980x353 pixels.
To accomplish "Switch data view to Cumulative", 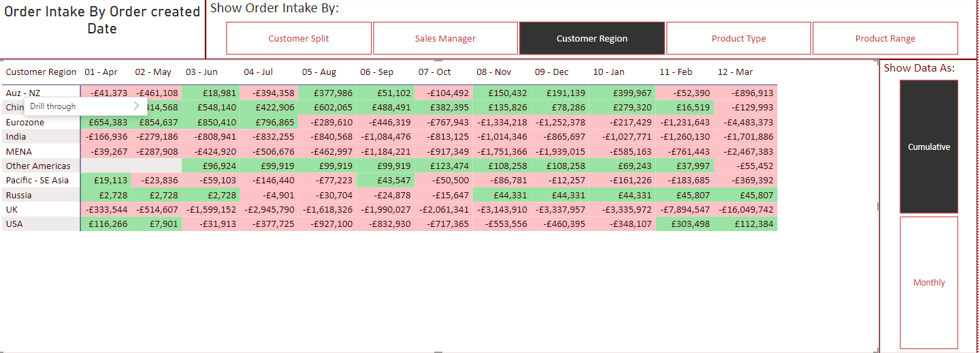I will (x=929, y=147).
